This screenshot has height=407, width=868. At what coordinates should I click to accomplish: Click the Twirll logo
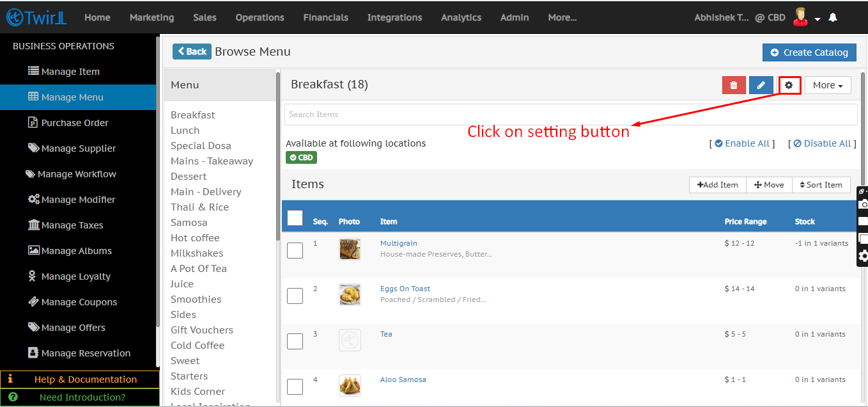tap(36, 18)
